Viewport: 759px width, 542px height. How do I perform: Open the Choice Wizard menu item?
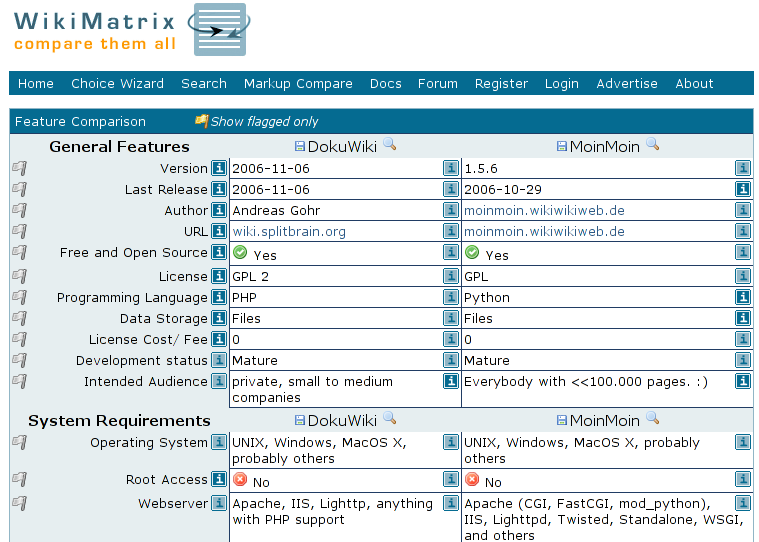click(117, 83)
